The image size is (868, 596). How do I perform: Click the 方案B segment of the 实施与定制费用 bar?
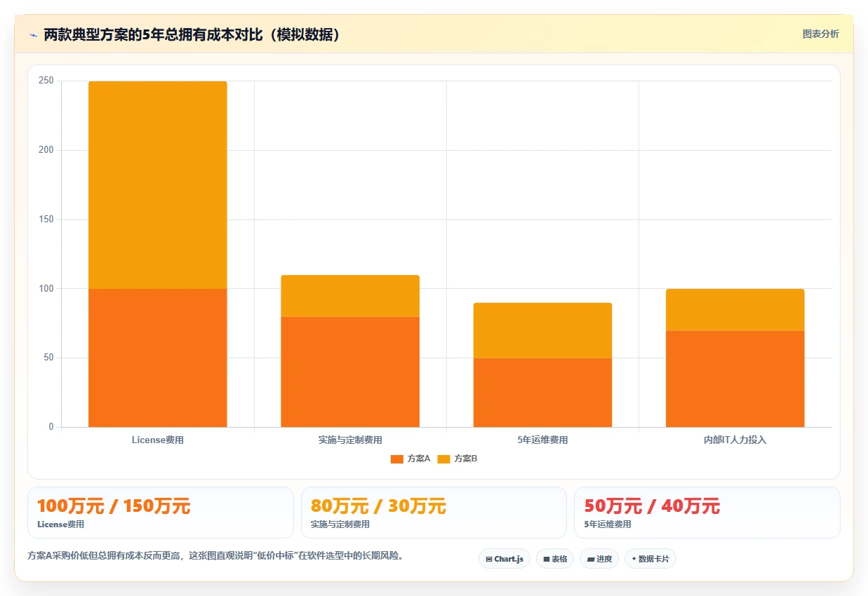[x=350, y=296]
